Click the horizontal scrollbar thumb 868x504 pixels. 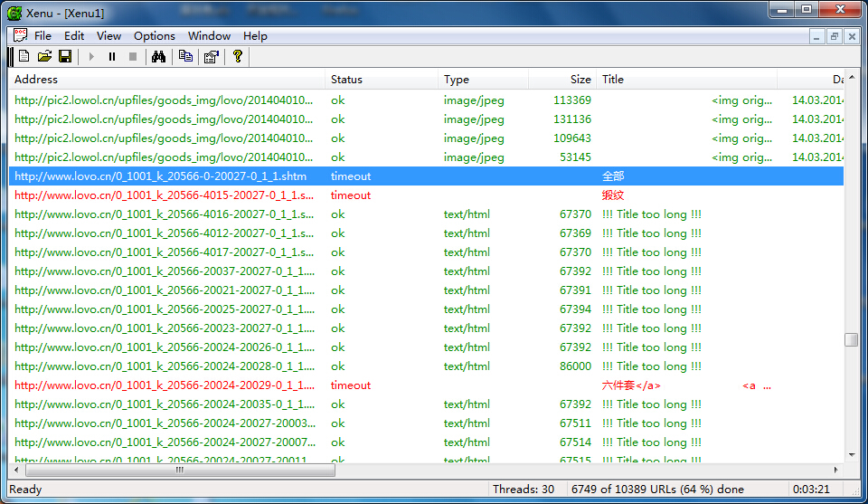tap(180, 470)
